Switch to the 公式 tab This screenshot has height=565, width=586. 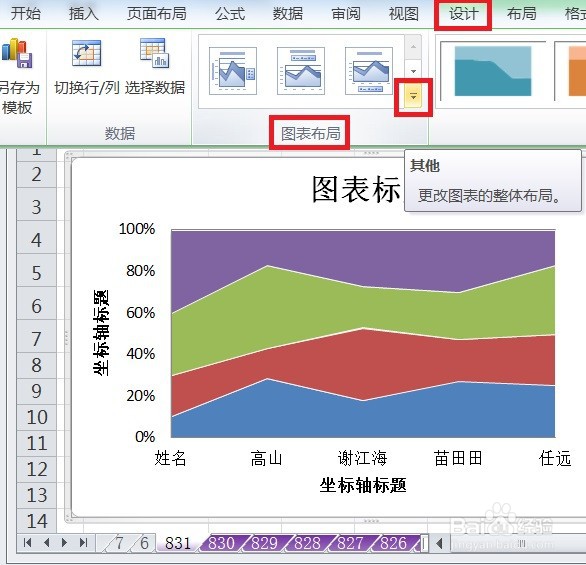click(x=229, y=14)
